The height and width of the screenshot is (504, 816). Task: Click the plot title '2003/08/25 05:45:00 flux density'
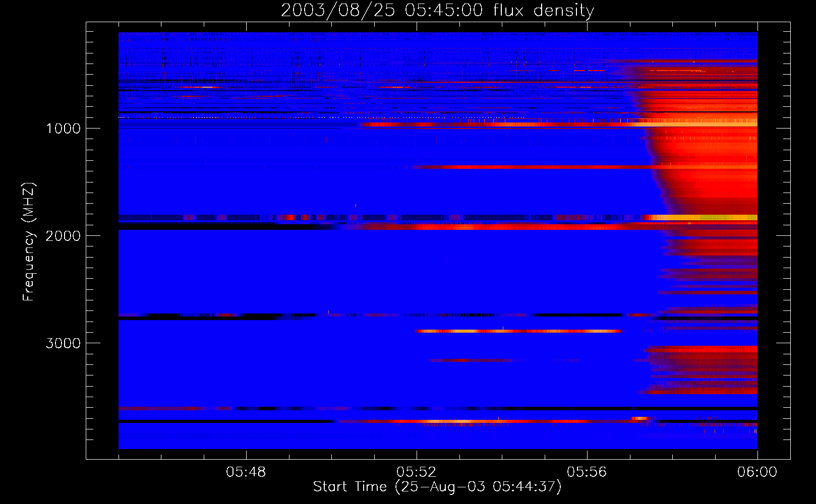pos(437,11)
